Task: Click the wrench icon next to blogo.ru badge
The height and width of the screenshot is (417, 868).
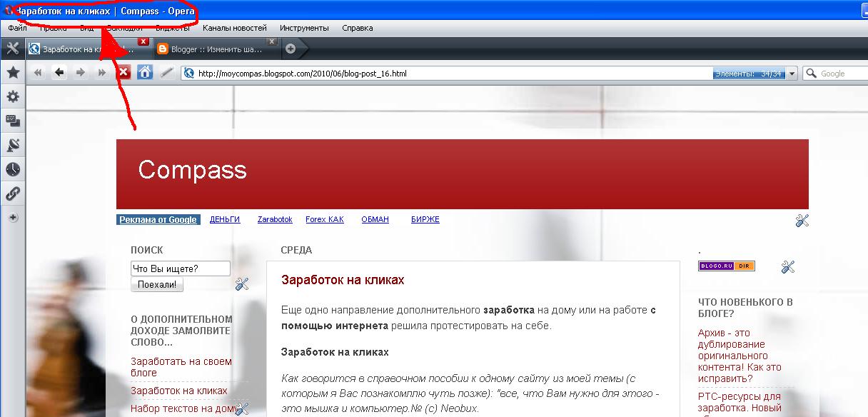Action: [x=788, y=267]
